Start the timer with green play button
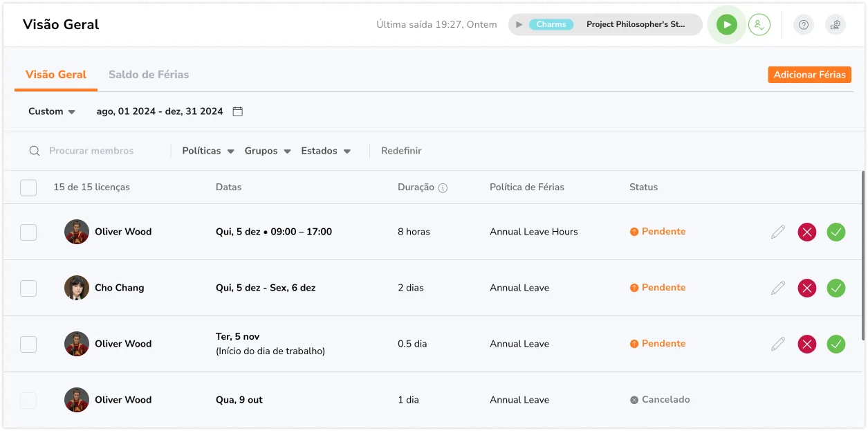 (726, 25)
